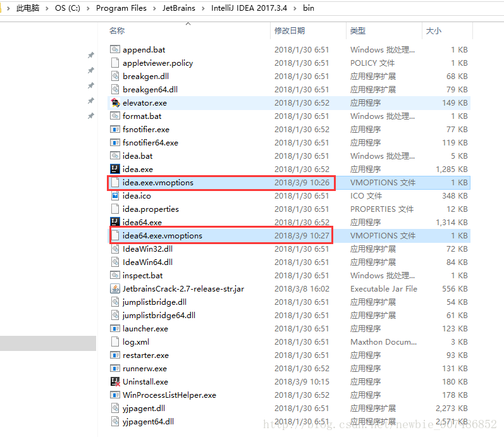Select the elevator.exe application icon
The width and height of the screenshot is (504, 437).
(x=115, y=102)
